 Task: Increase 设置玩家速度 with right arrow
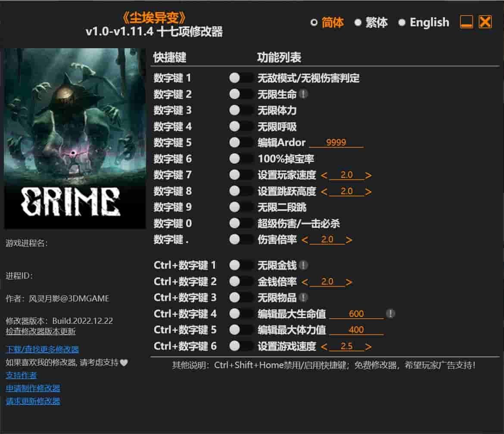pos(368,175)
